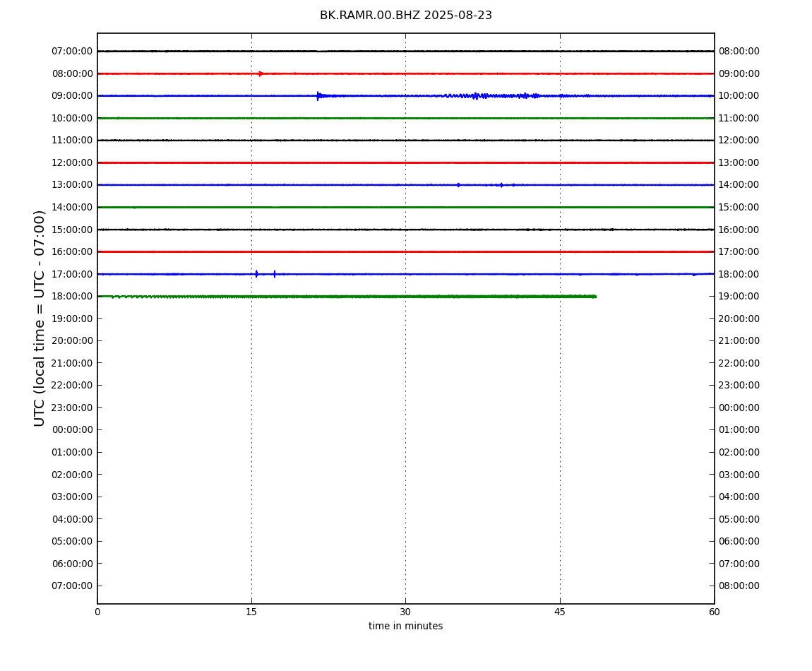This screenshot has width=812, height=671.
Task: Select the left-axis label 15:00:00
Action: pos(73,230)
